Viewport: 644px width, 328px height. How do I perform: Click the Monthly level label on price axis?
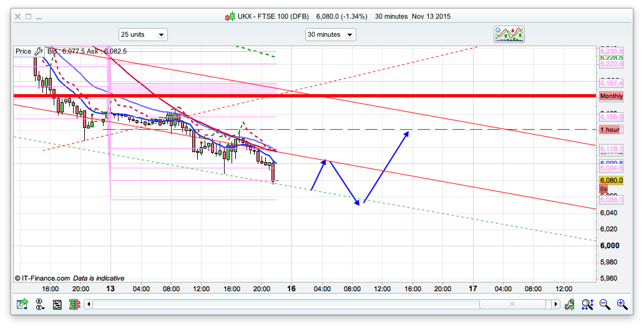[x=611, y=96]
